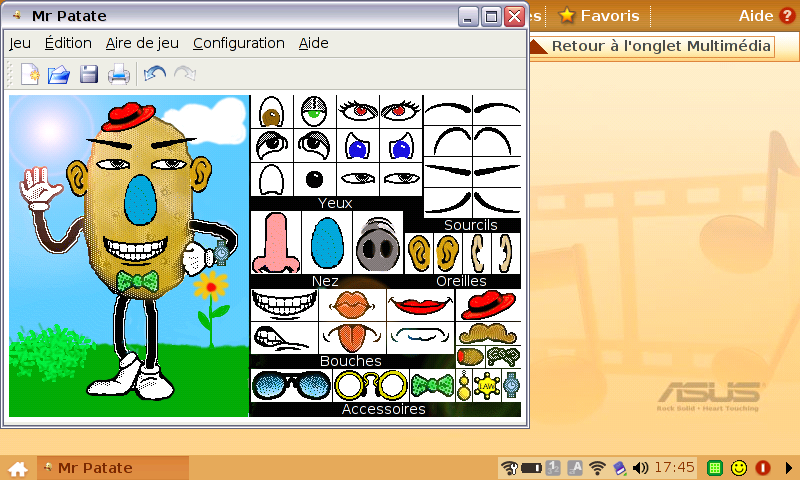
Task: Click the wifi signal tray icon
Action: pos(597,468)
